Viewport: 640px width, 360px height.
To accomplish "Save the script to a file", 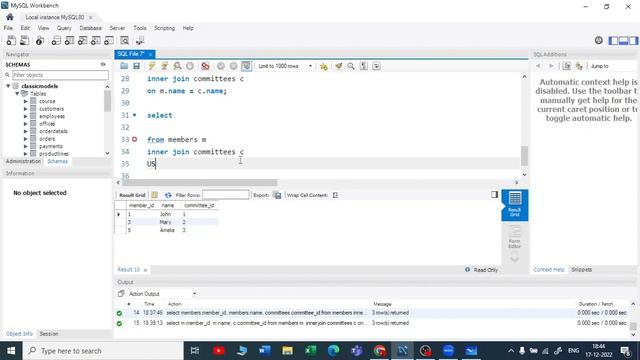I will [x=136, y=66].
